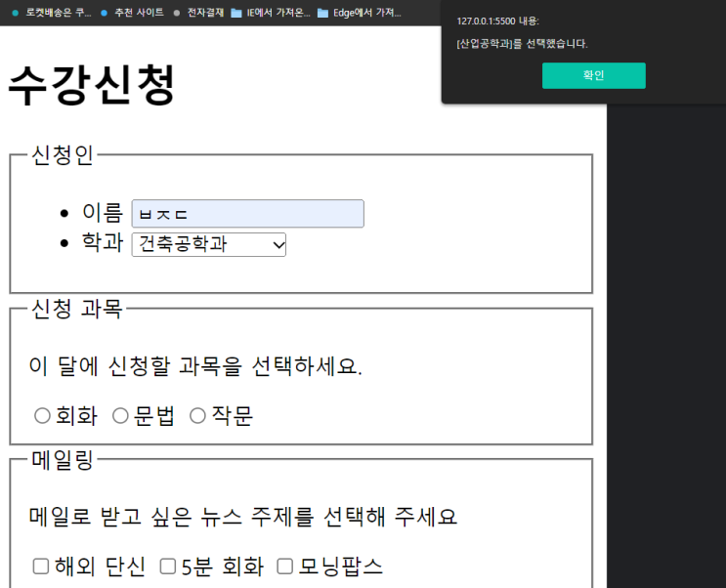
Task: Focus the 이름 text input field
Action: (248, 214)
